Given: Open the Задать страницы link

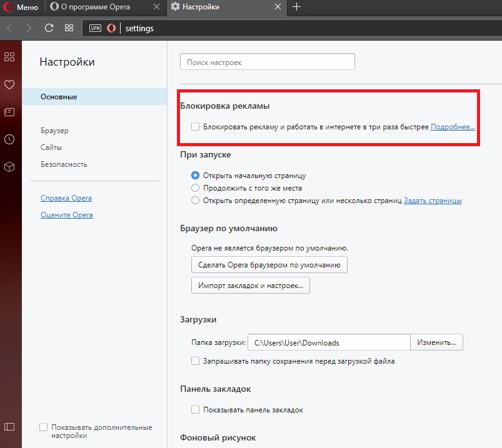Looking at the screenshot, I should pos(433,201).
